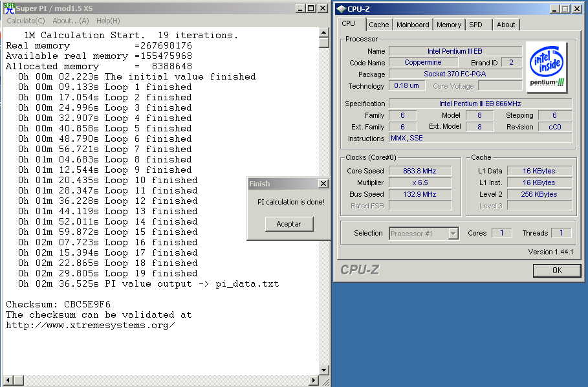Click the Intel Inside Pentium III logo
Image resolution: width=588 pixels, height=387 pixels.
(547, 67)
